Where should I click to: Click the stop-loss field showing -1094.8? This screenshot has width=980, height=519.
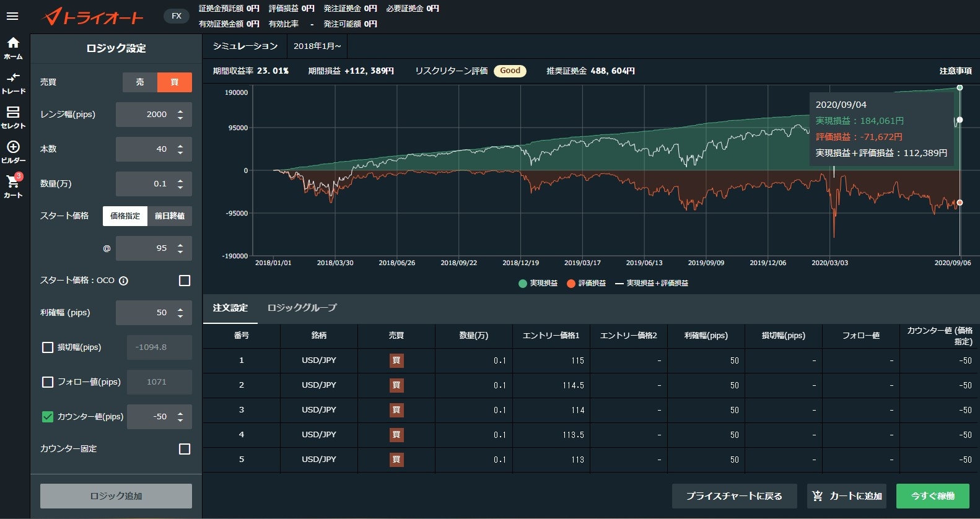(159, 347)
